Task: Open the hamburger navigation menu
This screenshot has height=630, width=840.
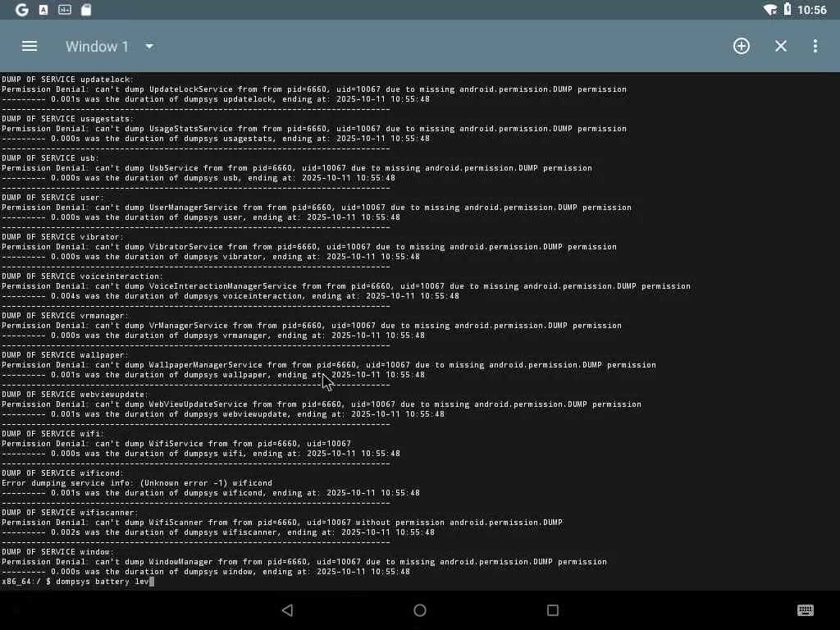Action: pyautogui.click(x=30, y=46)
